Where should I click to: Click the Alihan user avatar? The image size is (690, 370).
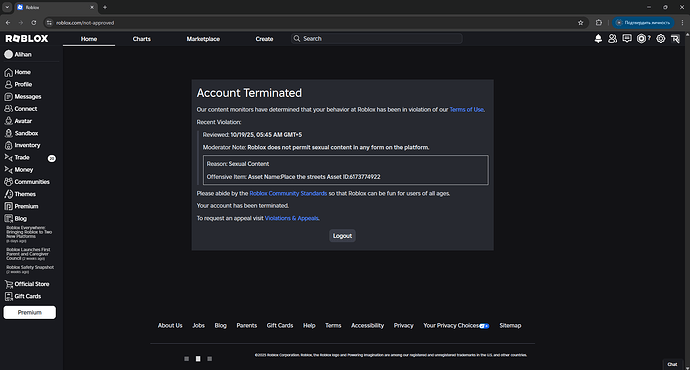[8, 55]
